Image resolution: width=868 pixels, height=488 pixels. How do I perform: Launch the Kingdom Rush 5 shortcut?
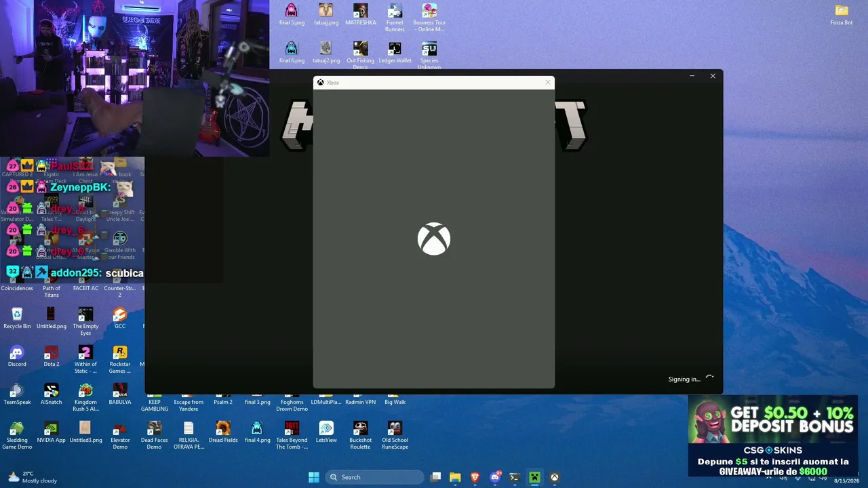(x=85, y=397)
